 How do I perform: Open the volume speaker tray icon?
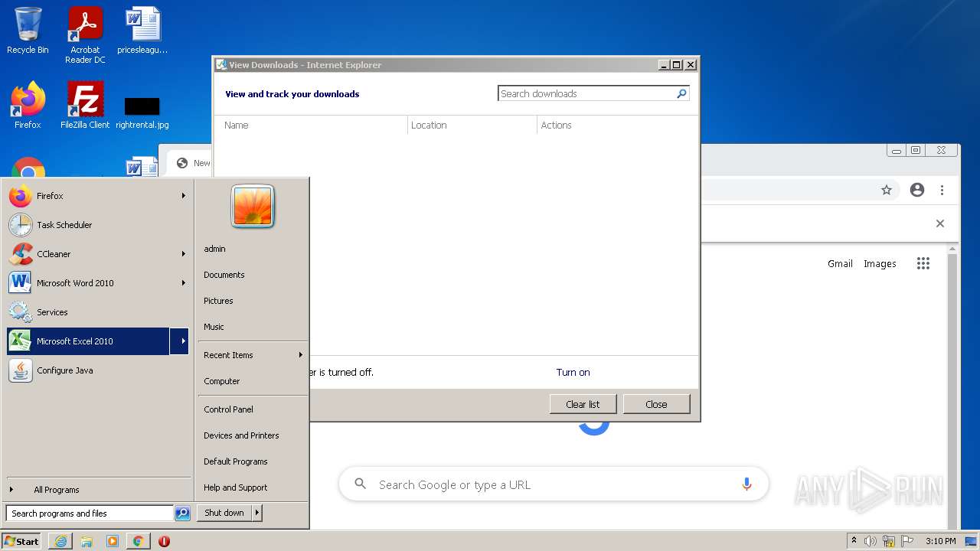pyautogui.click(x=871, y=541)
